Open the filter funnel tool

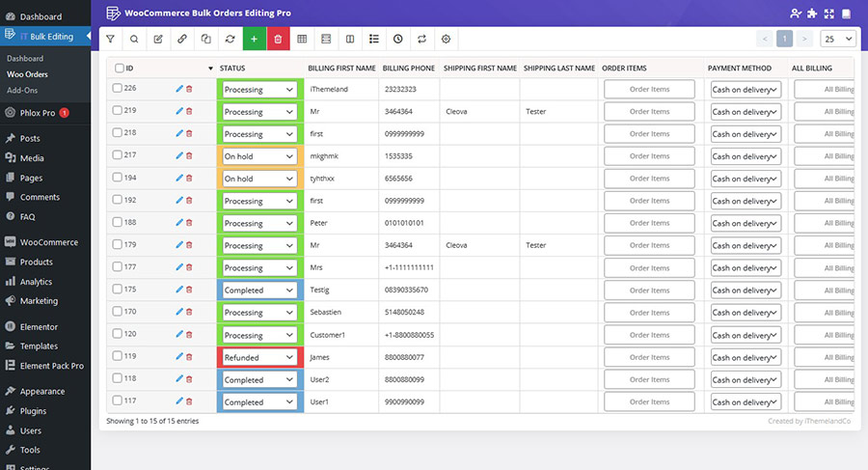[111, 39]
